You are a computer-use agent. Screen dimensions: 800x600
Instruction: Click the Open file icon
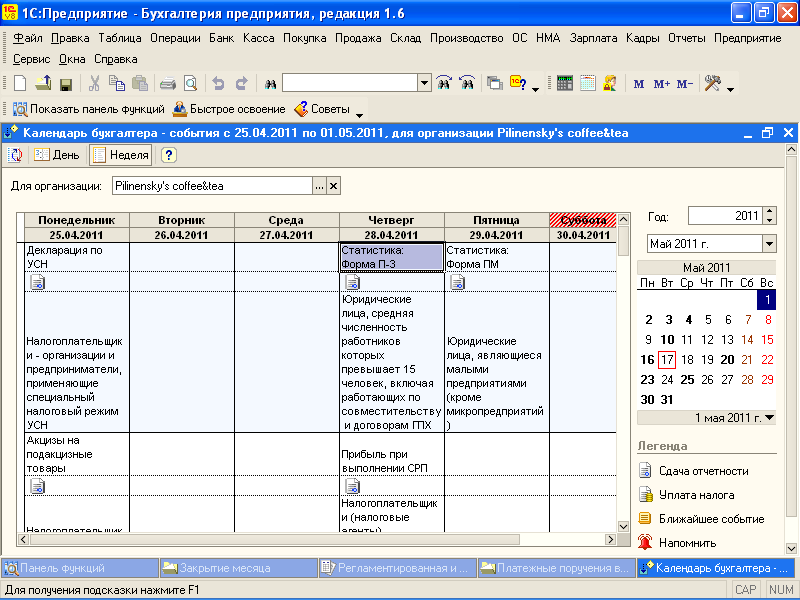[x=43, y=83]
